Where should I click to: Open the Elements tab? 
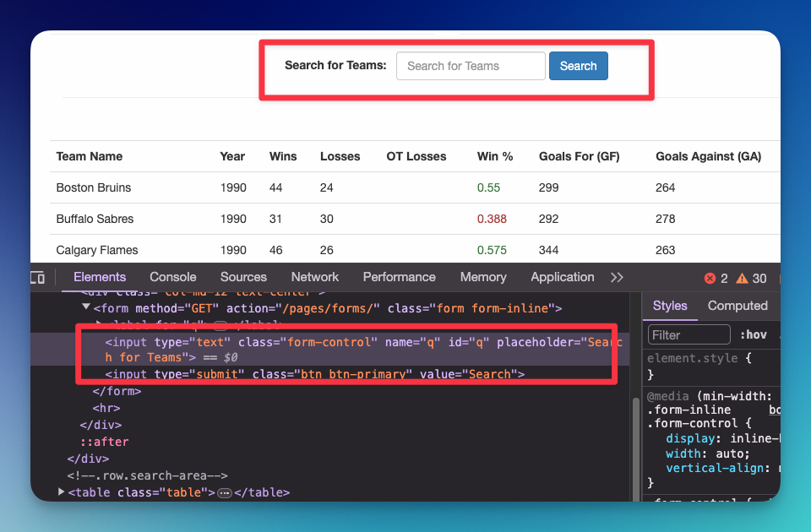coord(100,277)
